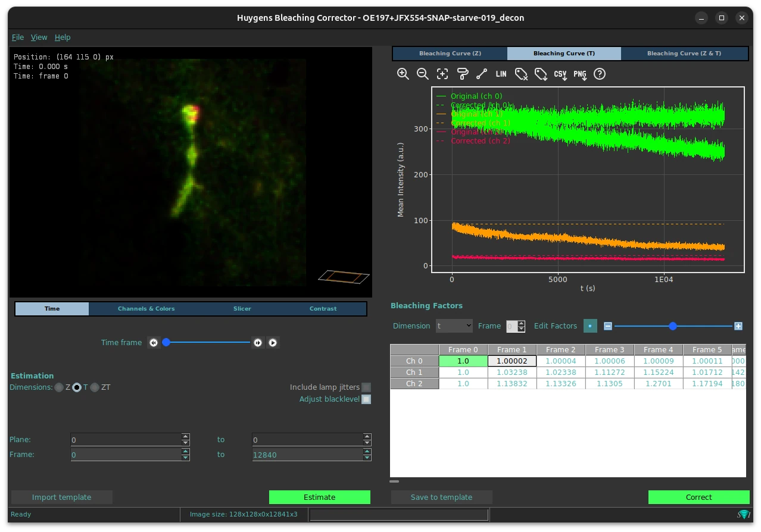Enable the ZT estimation dimension

95,387
